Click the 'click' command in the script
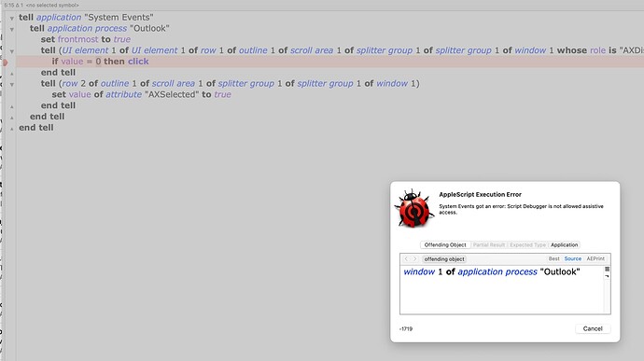Viewport: 644px width, 361px height. (138, 62)
